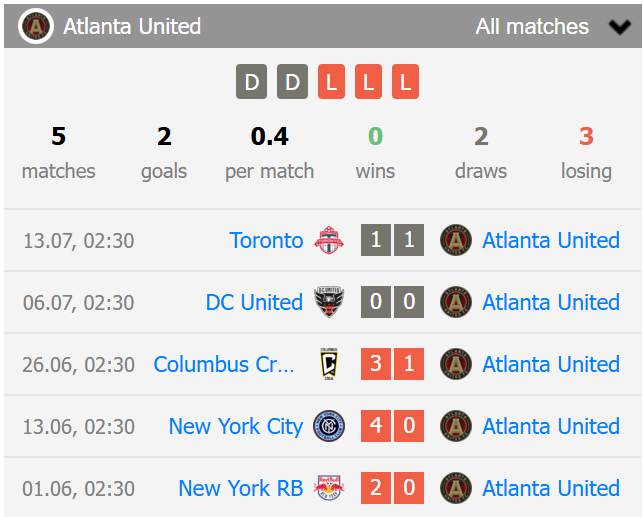
Task: Open the New York RB team link
Action: [240, 488]
